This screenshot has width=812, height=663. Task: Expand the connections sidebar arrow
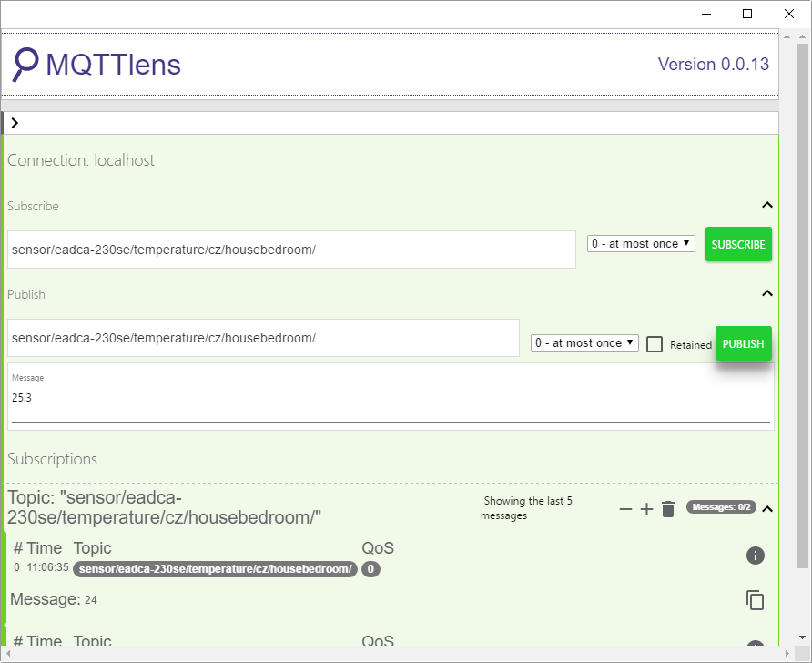pos(15,123)
